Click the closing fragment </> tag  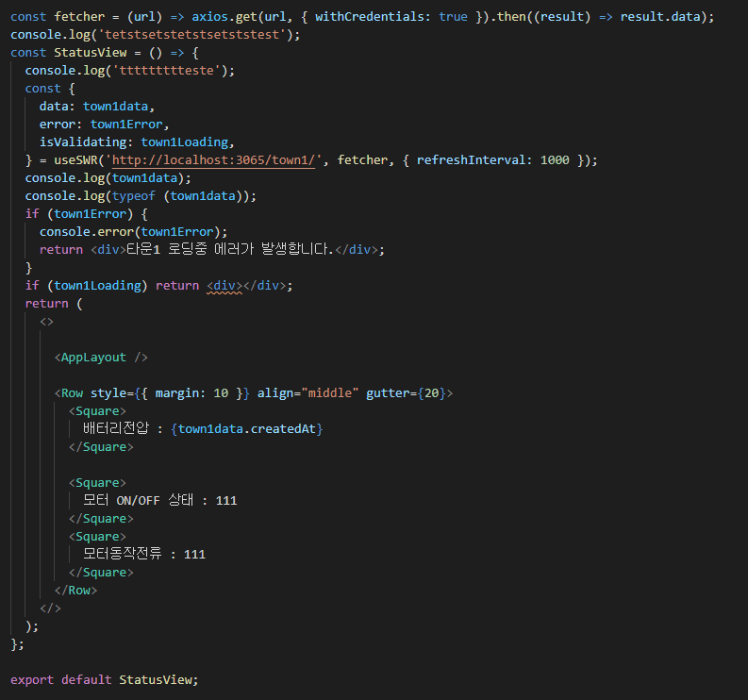pos(51,608)
